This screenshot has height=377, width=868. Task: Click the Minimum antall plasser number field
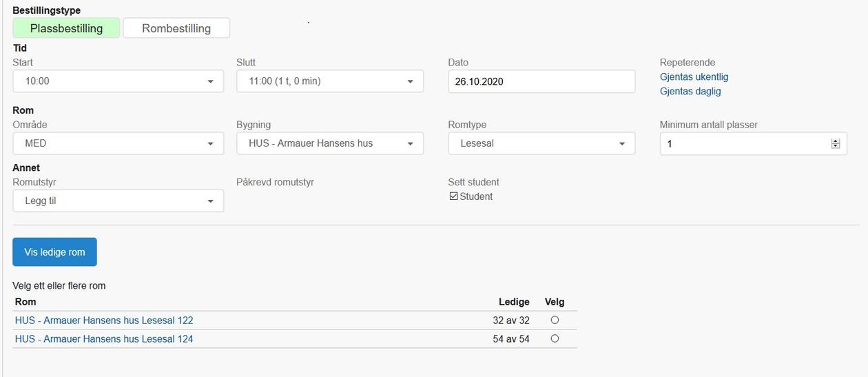click(744, 144)
